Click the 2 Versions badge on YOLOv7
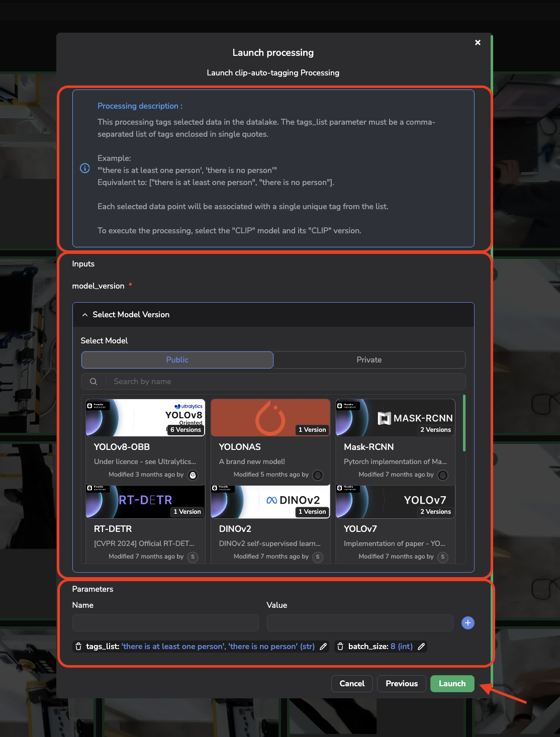Screen dimensions: 560x737 coord(435,512)
